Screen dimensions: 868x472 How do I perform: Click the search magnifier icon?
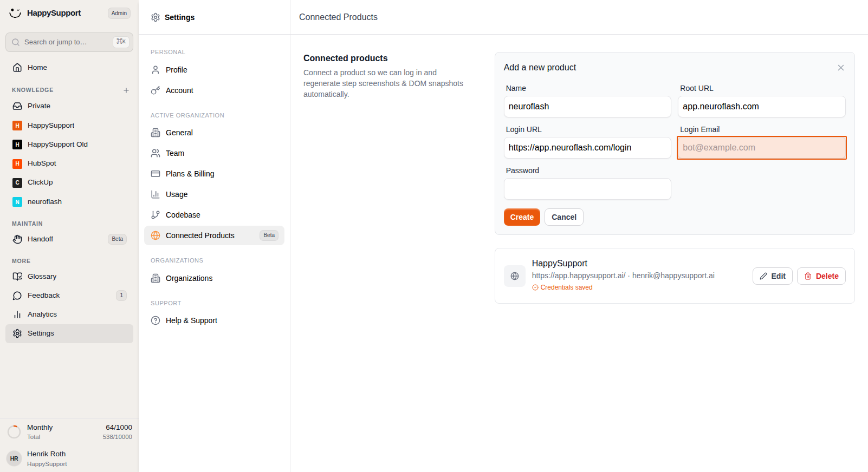coord(16,42)
